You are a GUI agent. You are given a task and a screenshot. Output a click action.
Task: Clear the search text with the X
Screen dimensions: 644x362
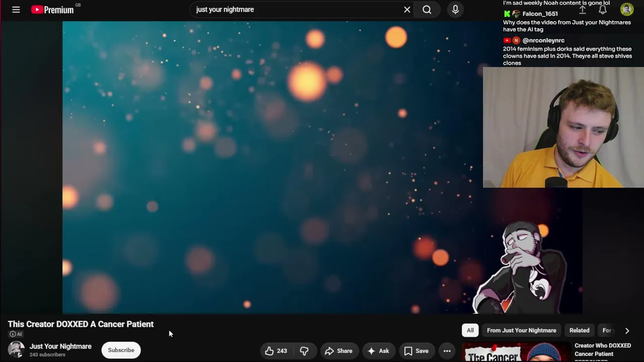[x=407, y=10]
